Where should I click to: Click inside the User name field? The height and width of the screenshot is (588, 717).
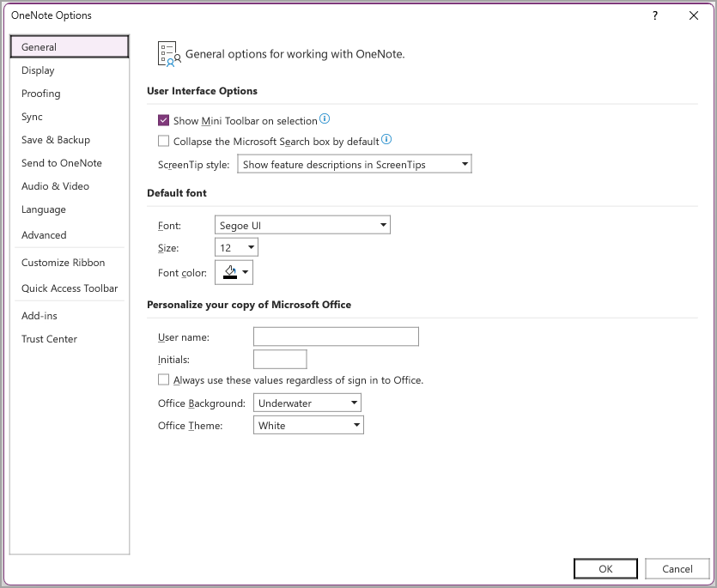coord(335,336)
